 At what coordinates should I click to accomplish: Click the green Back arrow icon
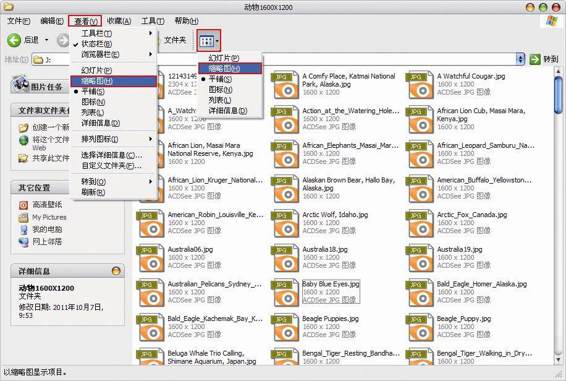pos(14,40)
